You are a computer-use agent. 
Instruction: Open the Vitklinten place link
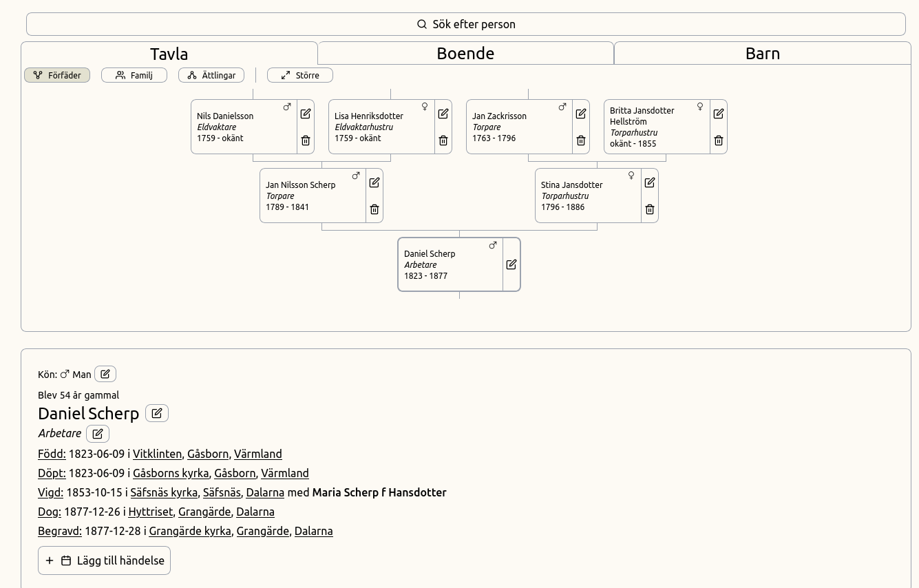(157, 454)
